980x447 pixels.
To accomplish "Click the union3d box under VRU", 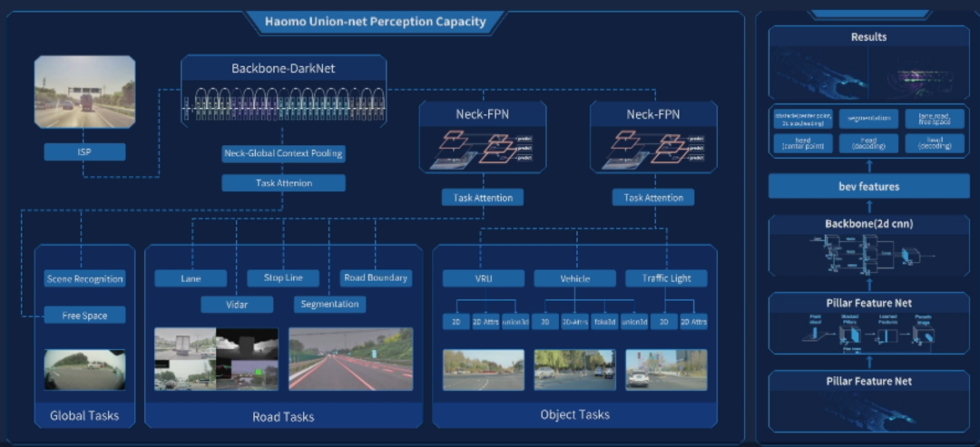I will click(515, 322).
